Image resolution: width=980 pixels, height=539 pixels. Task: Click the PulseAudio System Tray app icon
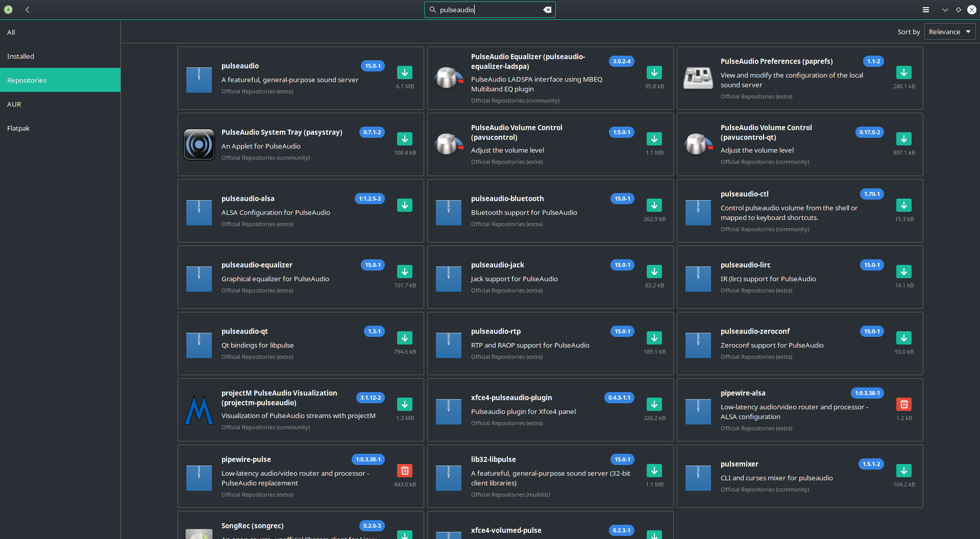click(199, 144)
